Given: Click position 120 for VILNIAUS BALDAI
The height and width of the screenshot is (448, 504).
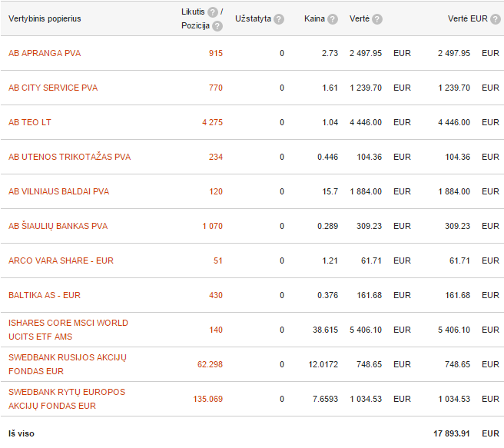Looking at the screenshot, I should coord(216,191).
